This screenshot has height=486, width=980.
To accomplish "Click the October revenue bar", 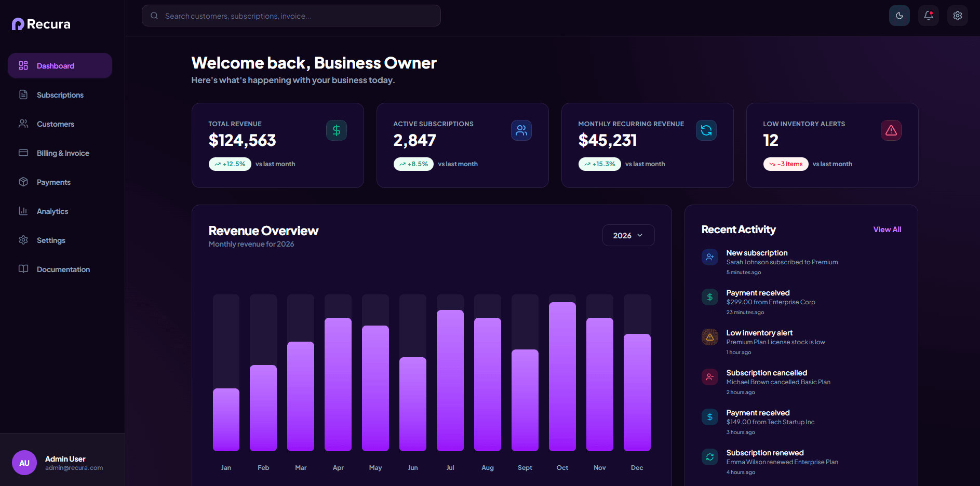I will [562, 376].
